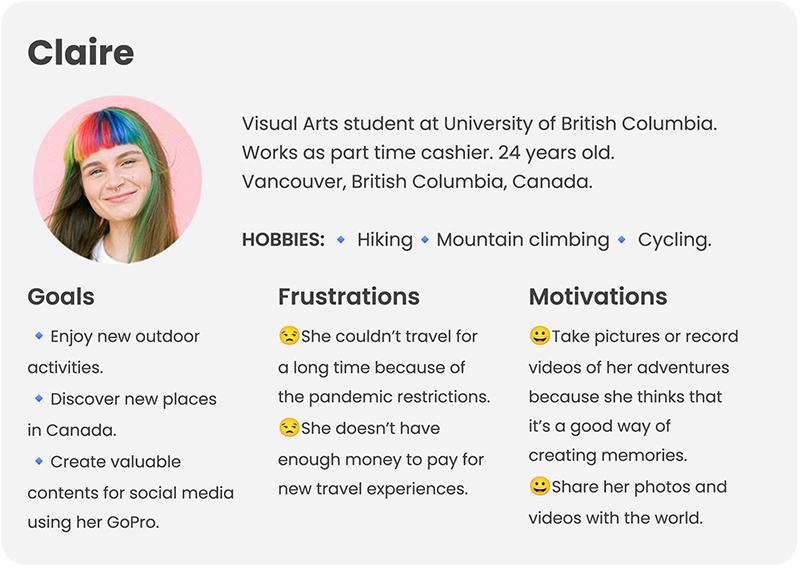Viewport: 800px width, 571px height.
Task: Select the bullet beside Discover new places
Action: point(39,399)
